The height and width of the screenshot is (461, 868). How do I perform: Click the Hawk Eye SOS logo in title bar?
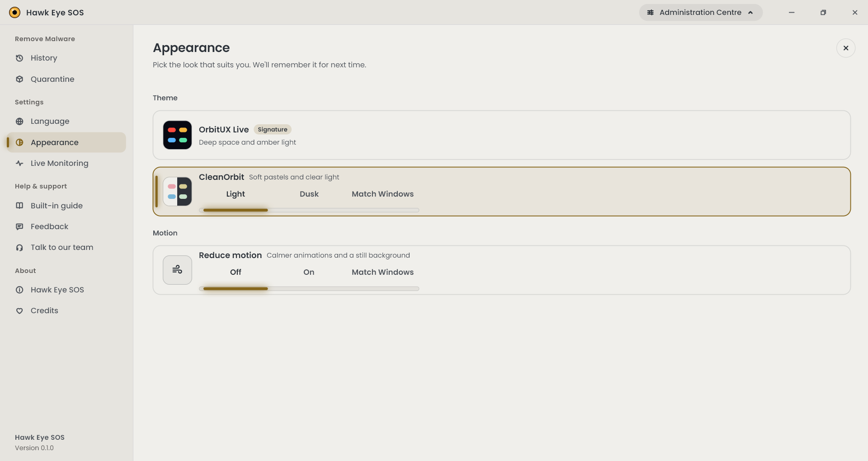click(15, 12)
